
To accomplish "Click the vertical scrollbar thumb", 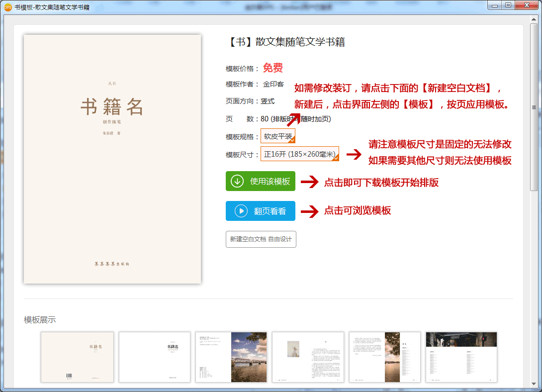I will [x=534, y=107].
